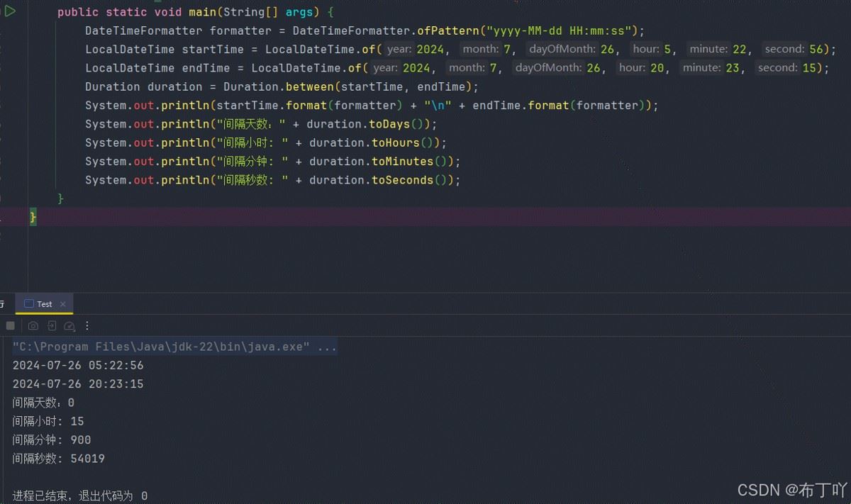The width and height of the screenshot is (851, 504).
Task: Click endTime second hint value 15
Action: point(809,68)
